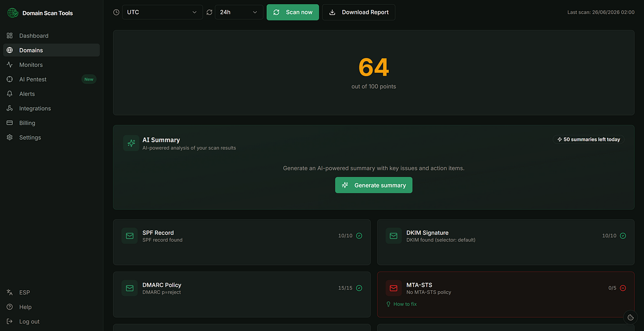This screenshot has height=331, width=644.
Task: Click the Last scan timestamp text
Action: point(601,12)
